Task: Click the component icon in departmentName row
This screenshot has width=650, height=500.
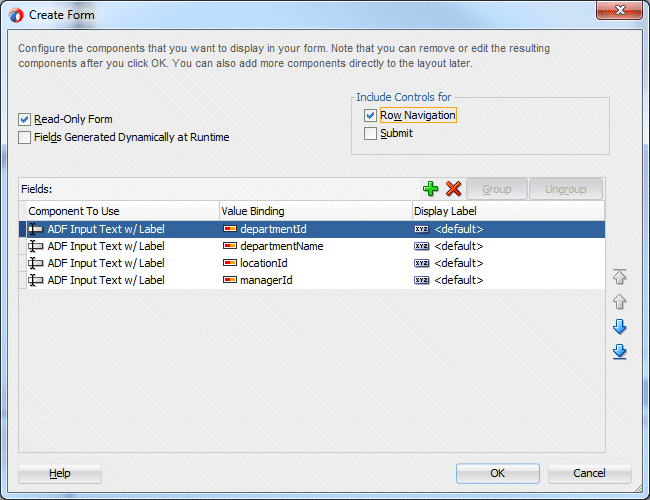Action: tap(36, 246)
